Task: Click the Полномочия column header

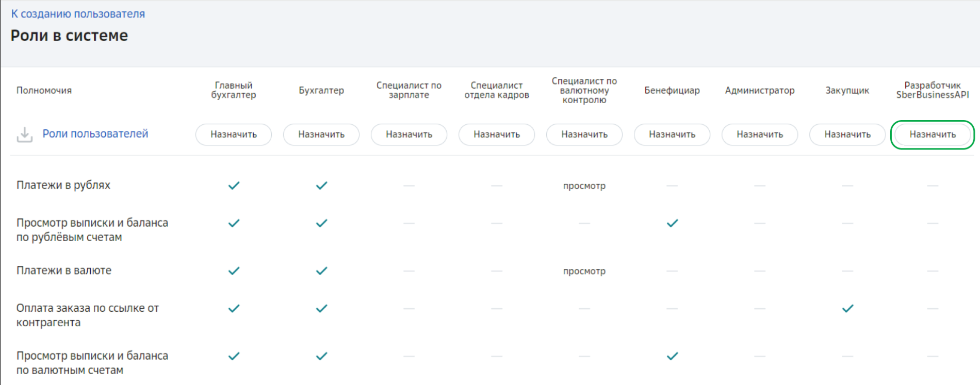Action: point(44,90)
